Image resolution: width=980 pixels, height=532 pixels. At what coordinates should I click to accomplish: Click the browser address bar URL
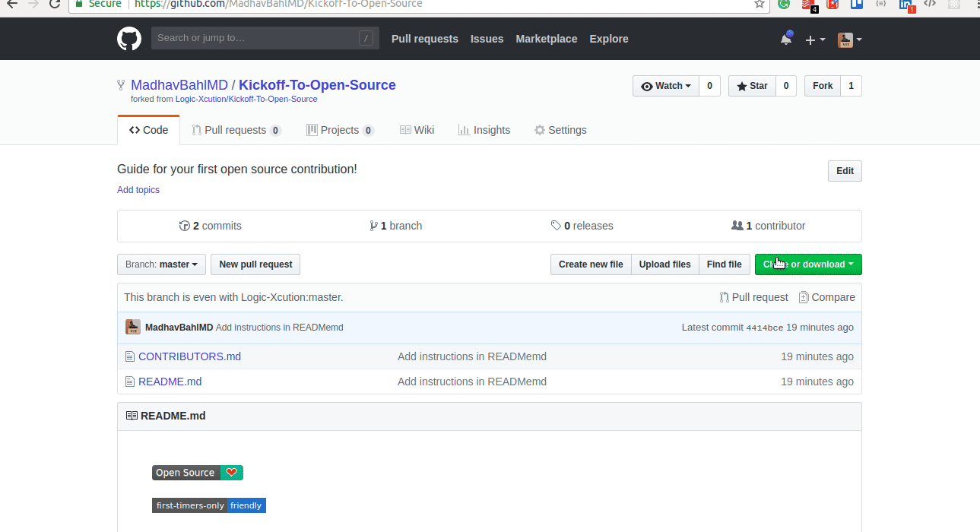click(x=278, y=4)
